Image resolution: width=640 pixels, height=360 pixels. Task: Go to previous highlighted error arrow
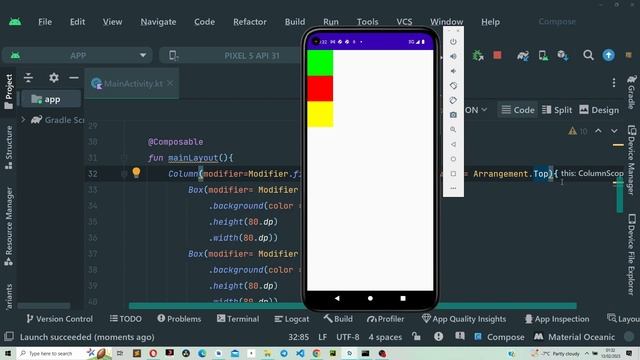coord(598,131)
